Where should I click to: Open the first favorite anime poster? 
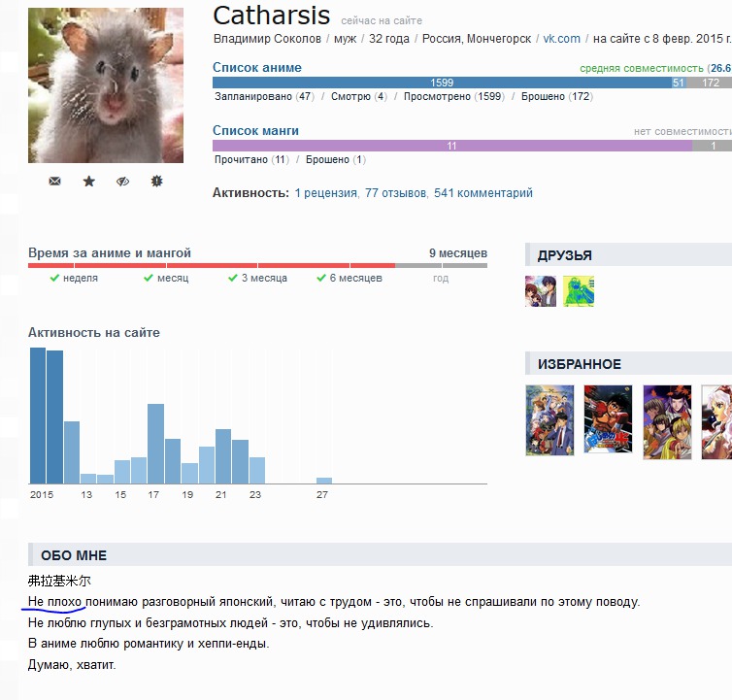(x=549, y=420)
